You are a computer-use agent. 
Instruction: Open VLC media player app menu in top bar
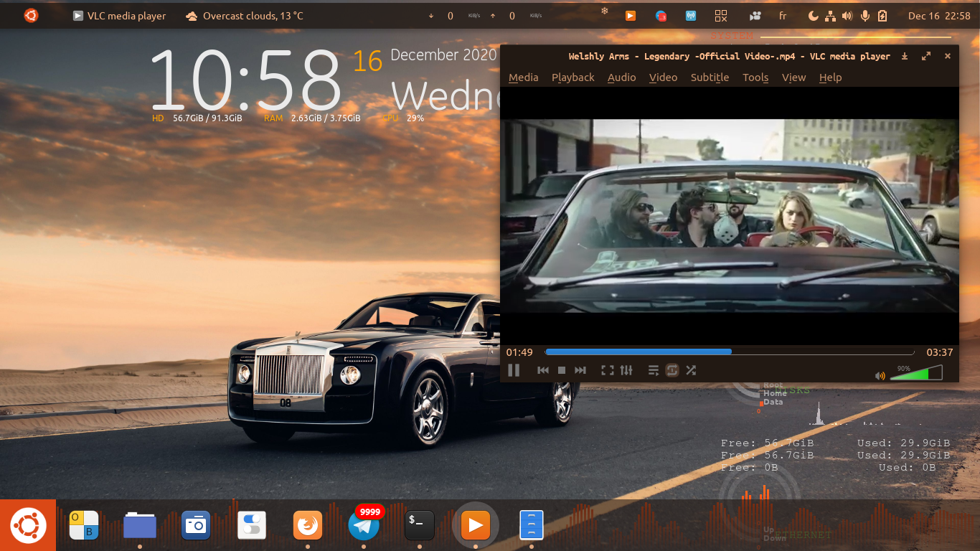coord(119,16)
